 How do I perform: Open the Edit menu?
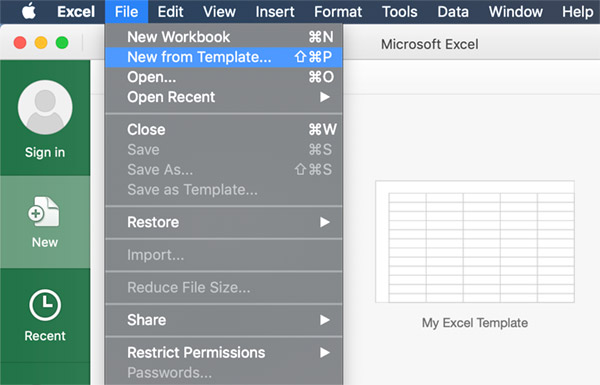click(x=170, y=12)
